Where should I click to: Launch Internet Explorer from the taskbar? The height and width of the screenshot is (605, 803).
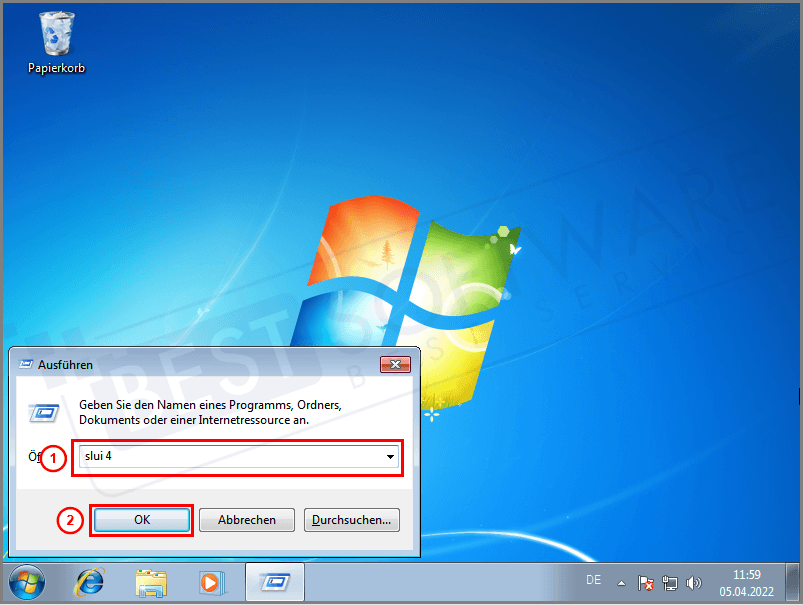point(89,583)
